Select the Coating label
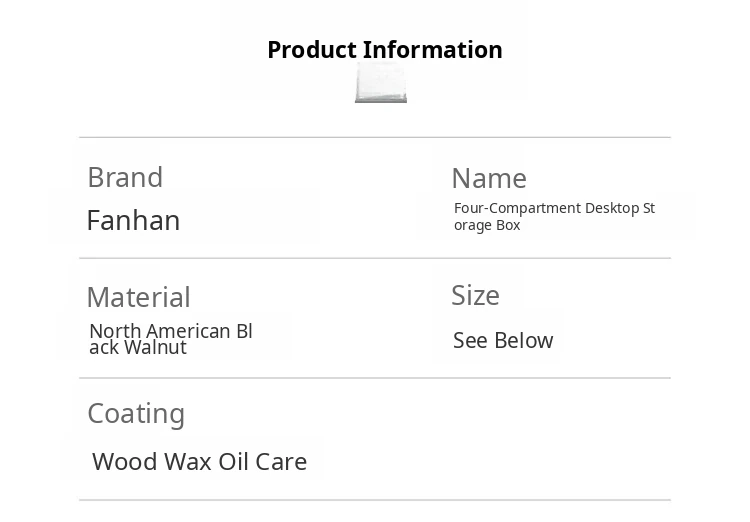The width and height of the screenshot is (750, 522). [136, 413]
